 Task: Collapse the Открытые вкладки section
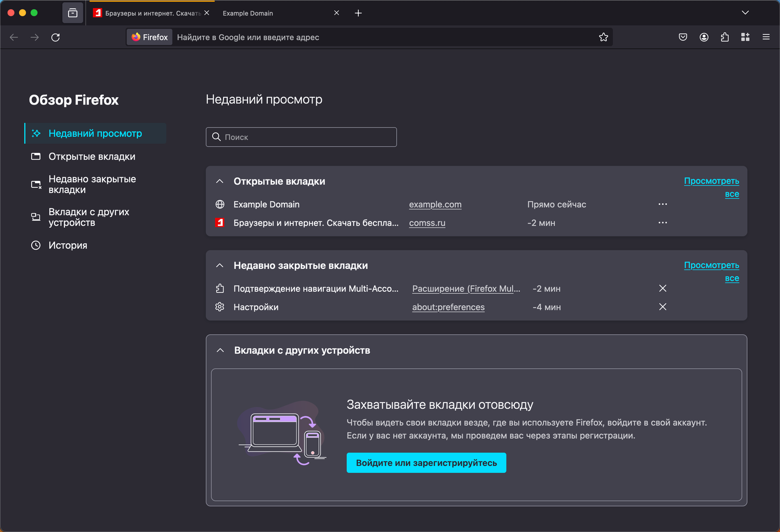click(220, 181)
